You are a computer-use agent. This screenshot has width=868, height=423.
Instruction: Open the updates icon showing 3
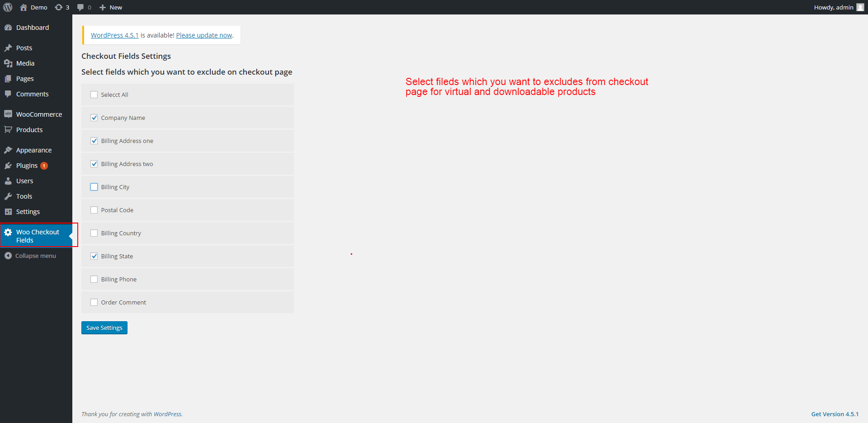pos(59,7)
